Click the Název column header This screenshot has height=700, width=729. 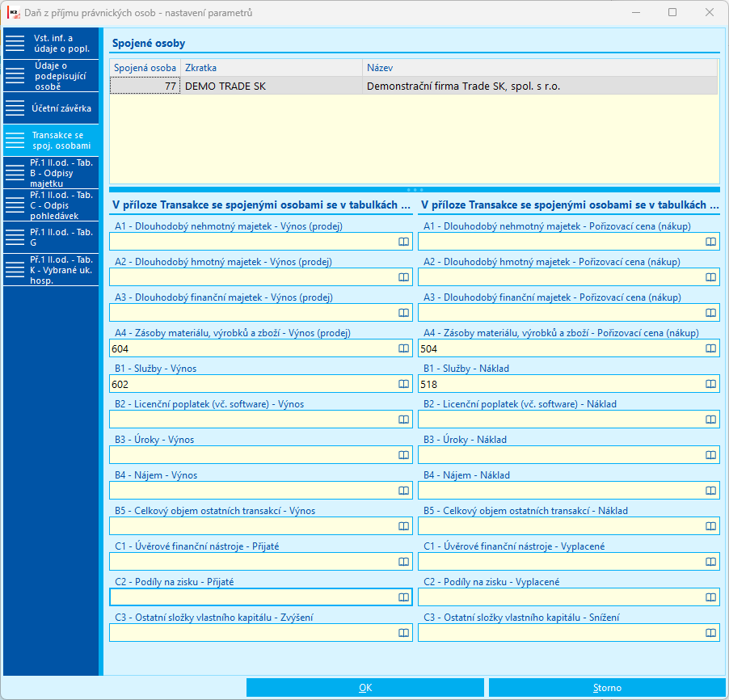tap(540, 68)
